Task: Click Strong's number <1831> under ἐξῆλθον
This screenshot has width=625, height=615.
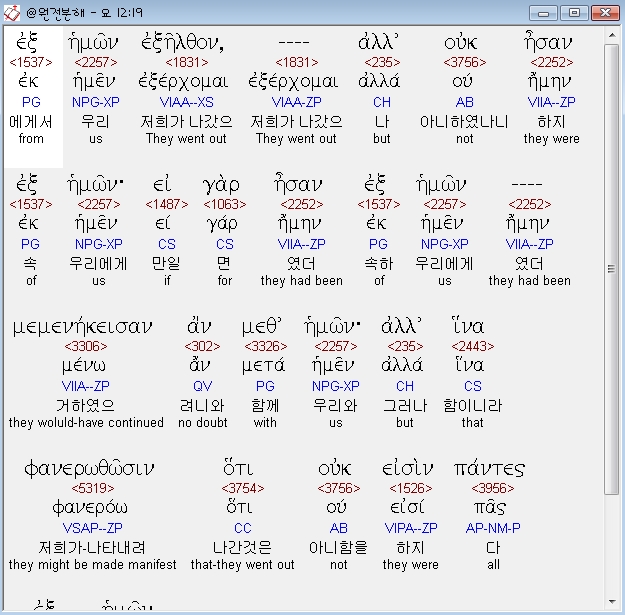Action: [x=187, y=62]
